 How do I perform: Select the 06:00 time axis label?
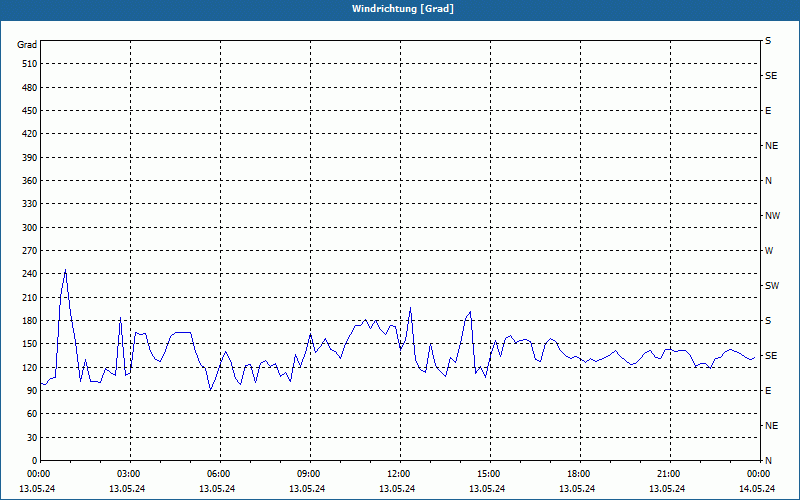point(218,474)
